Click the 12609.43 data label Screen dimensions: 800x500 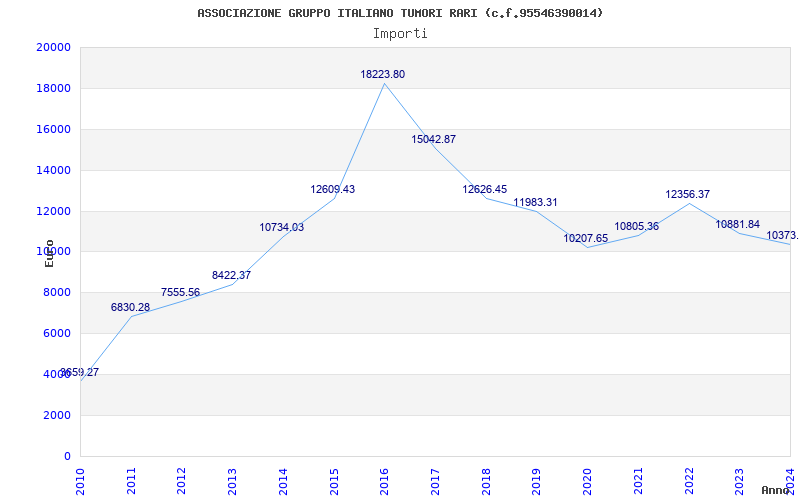333,189
